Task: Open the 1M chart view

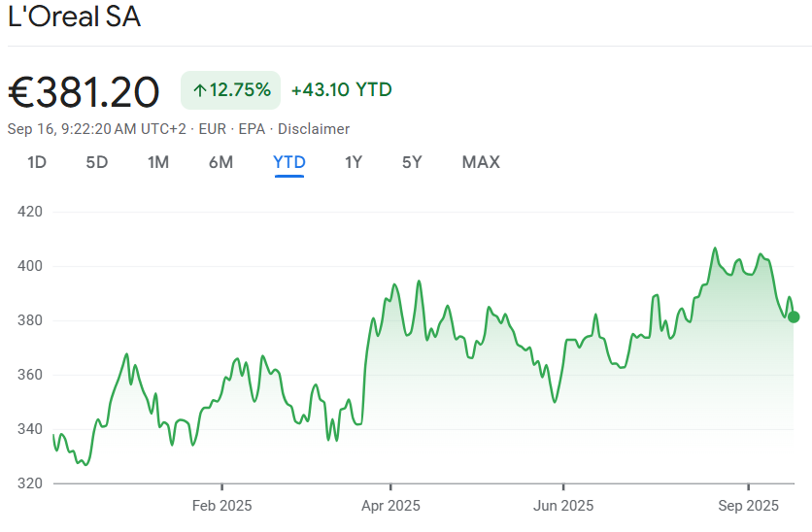Action: click(158, 162)
